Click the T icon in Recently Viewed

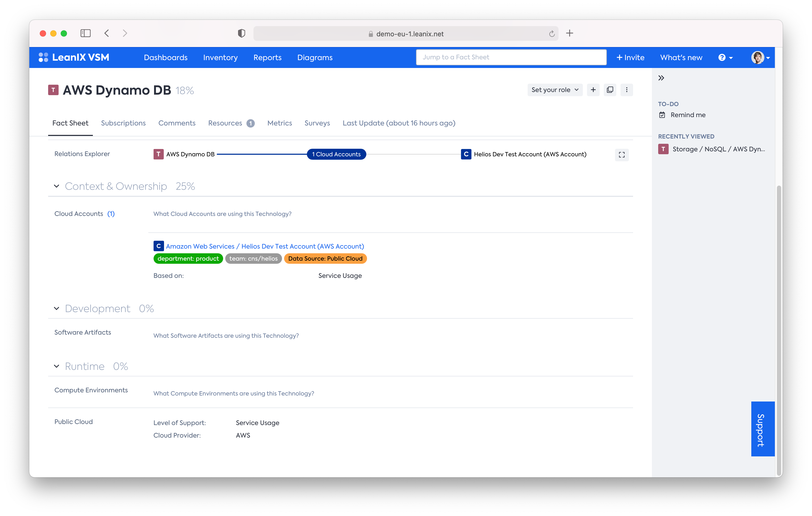(x=663, y=149)
